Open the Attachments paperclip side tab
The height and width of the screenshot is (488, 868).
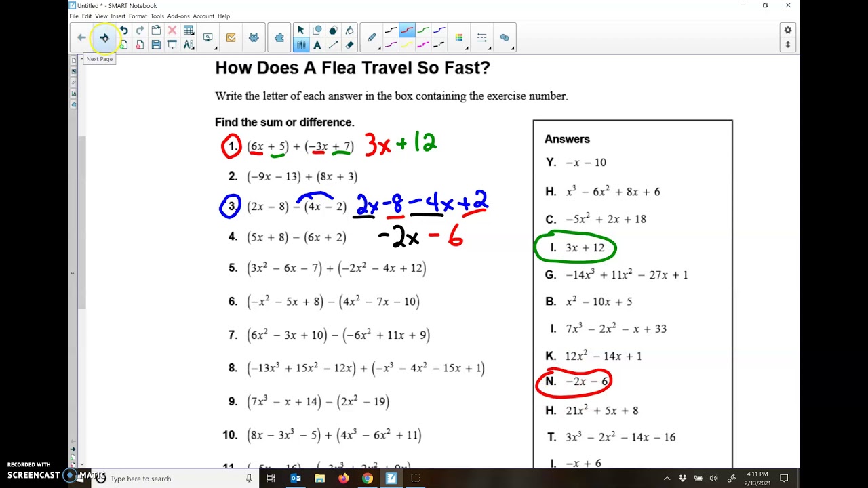click(x=74, y=82)
